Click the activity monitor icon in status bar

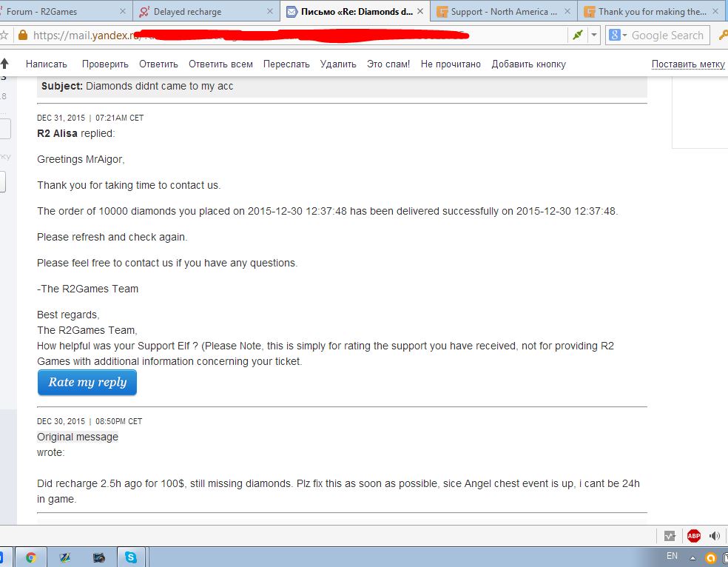pyautogui.click(x=670, y=535)
